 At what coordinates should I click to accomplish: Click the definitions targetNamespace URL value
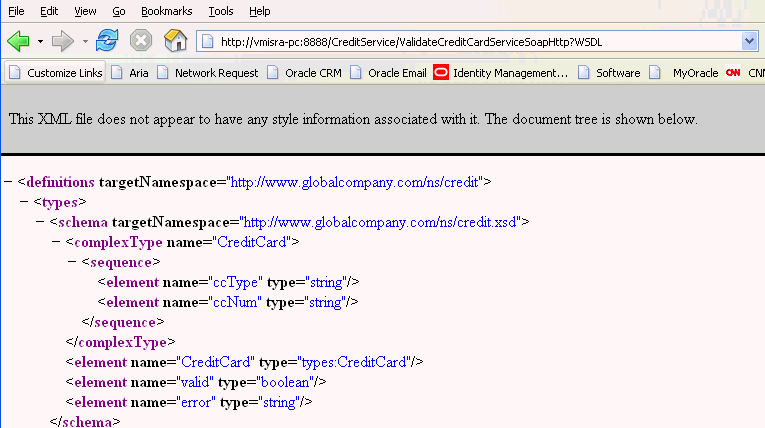coord(356,182)
